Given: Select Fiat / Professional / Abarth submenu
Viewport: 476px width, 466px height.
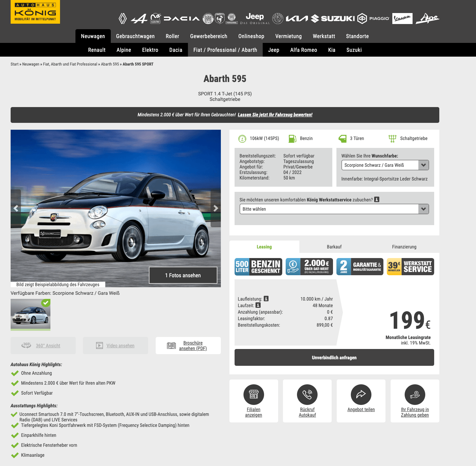Looking at the screenshot, I should tap(225, 50).
